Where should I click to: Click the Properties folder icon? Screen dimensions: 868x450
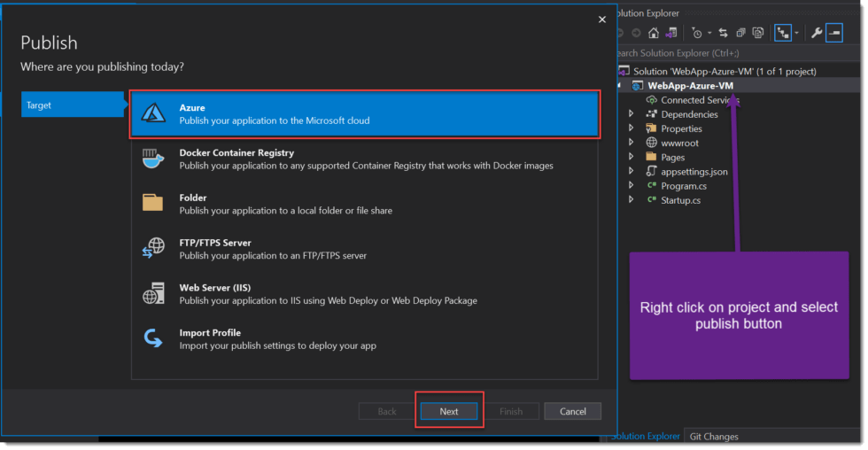652,128
